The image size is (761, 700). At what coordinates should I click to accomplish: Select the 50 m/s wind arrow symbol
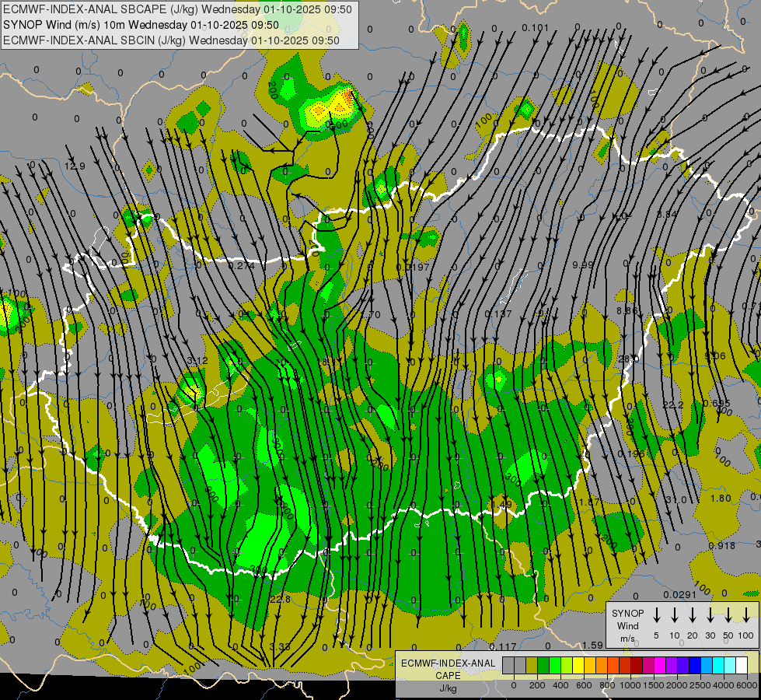(728, 614)
